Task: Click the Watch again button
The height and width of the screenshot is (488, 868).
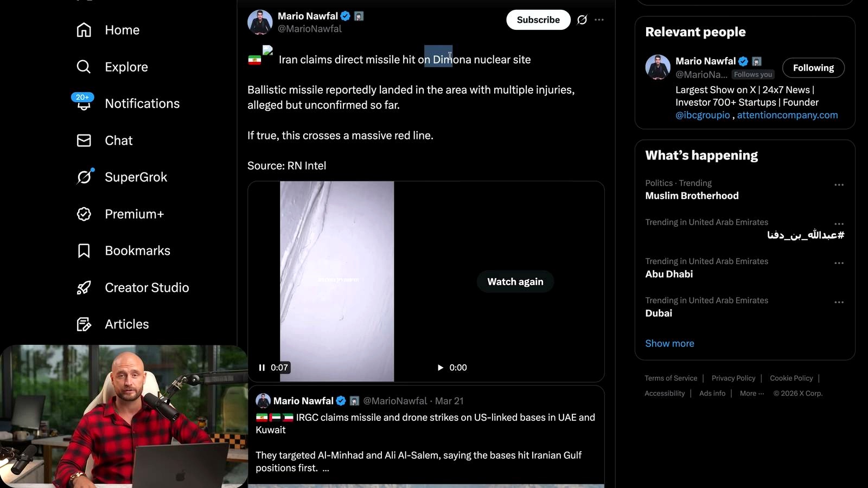Action: (x=515, y=281)
